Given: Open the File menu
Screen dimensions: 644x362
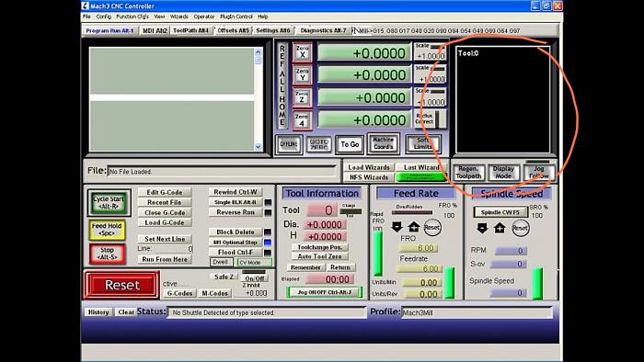Looking at the screenshot, I should tap(86, 17).
